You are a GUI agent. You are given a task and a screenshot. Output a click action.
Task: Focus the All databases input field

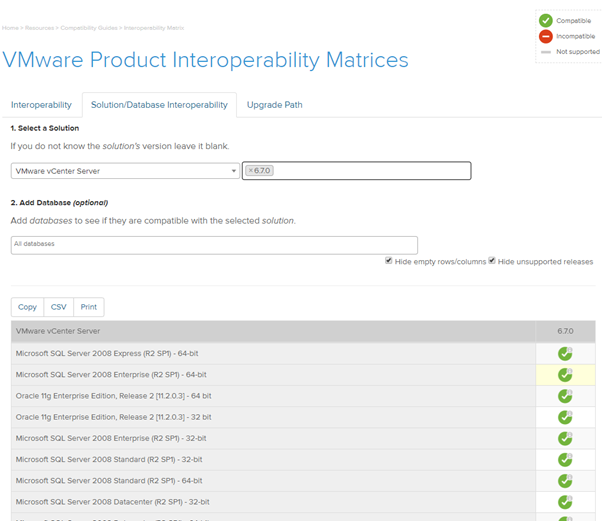[x=214, y=245]
